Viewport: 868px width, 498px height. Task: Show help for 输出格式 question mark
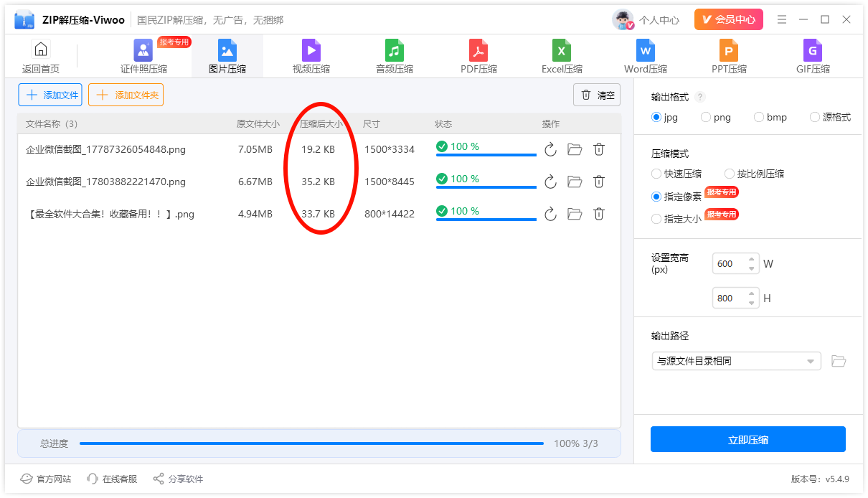click(x=700, y=97)
